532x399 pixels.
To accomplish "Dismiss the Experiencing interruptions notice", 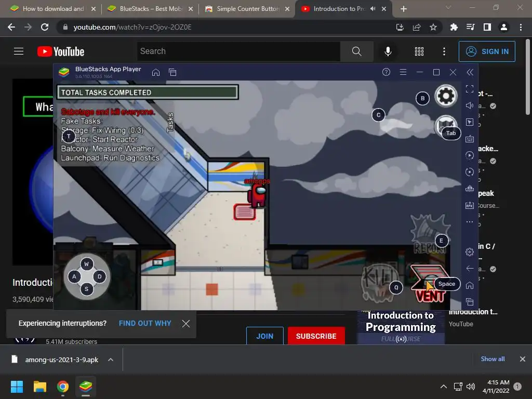I will pos(186,323).
